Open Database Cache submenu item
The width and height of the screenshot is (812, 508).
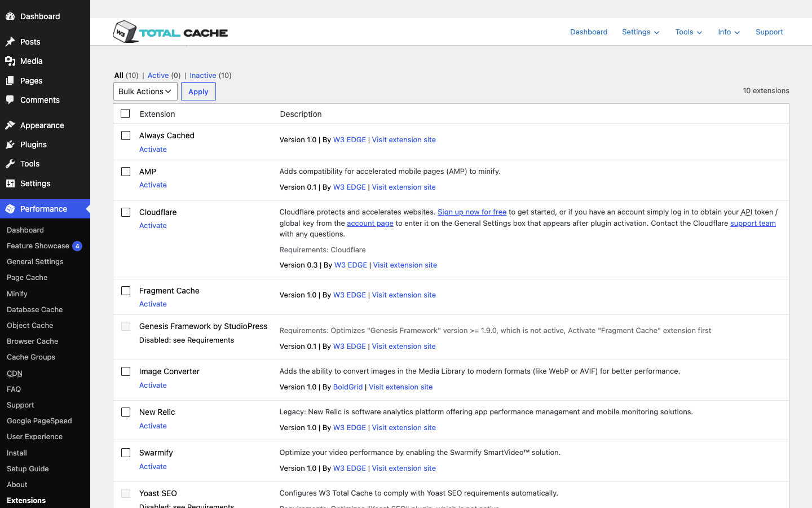pos(34,310)
